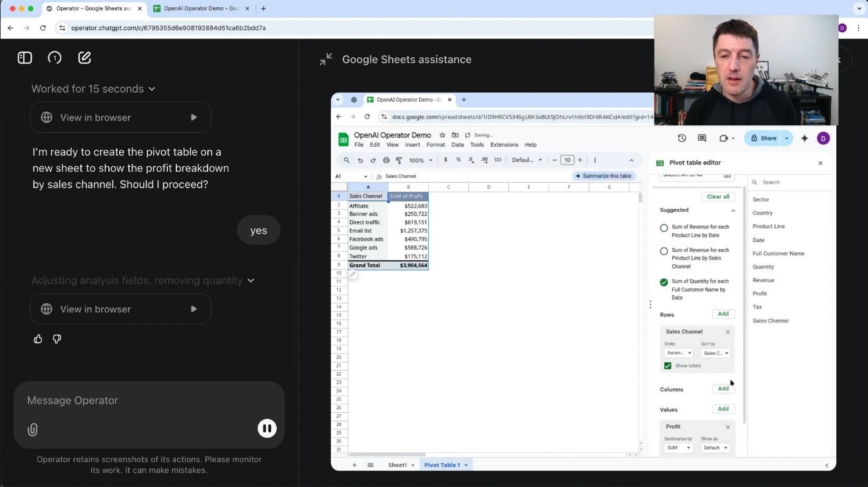Screen dimensions: 868x487
Task: Add a field to Values
Action: (723, 409)
